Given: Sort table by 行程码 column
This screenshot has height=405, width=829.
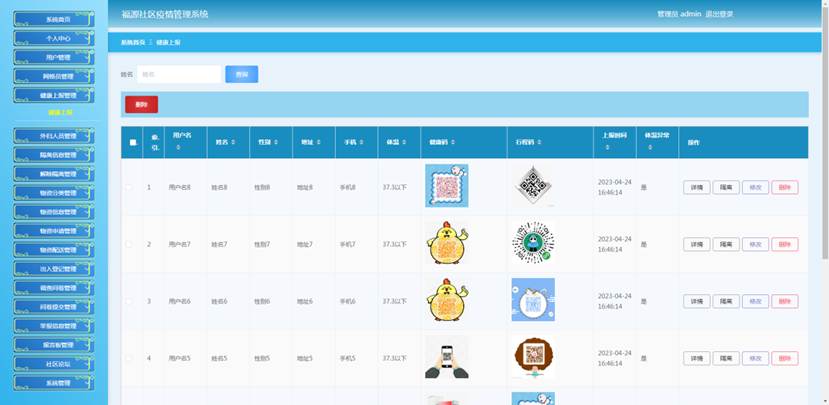Looking at the screenshot, I should coord(539,142).
